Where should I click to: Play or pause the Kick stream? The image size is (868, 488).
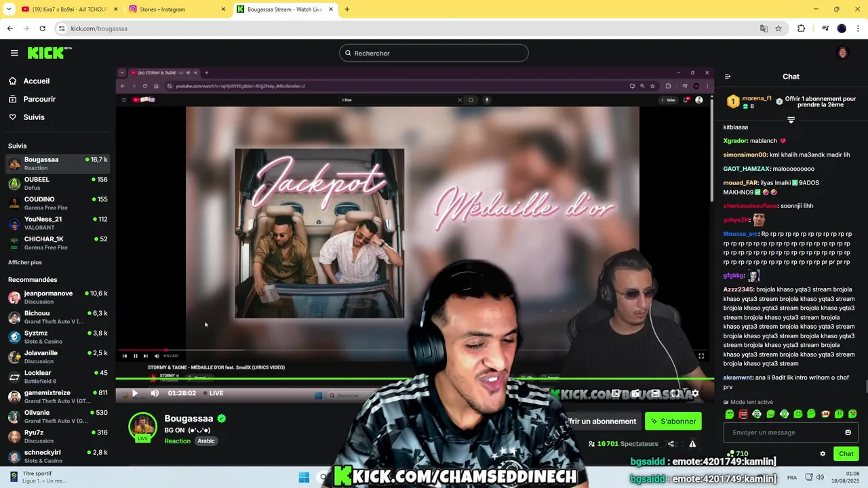[x=134, y=393]
